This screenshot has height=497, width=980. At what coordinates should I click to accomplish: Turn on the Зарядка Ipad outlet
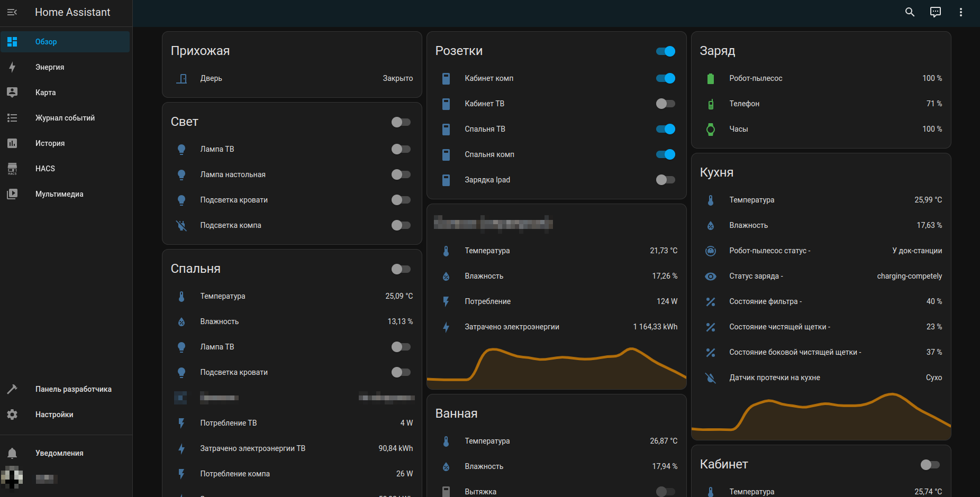pos(666,180)
